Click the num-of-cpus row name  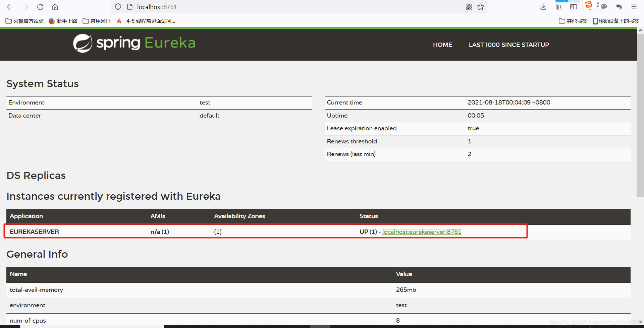(x=28, y=321)
